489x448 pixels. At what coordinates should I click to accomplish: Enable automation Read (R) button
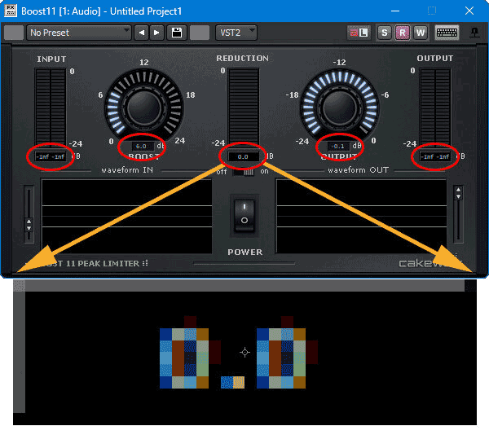(x=402, y=33)
